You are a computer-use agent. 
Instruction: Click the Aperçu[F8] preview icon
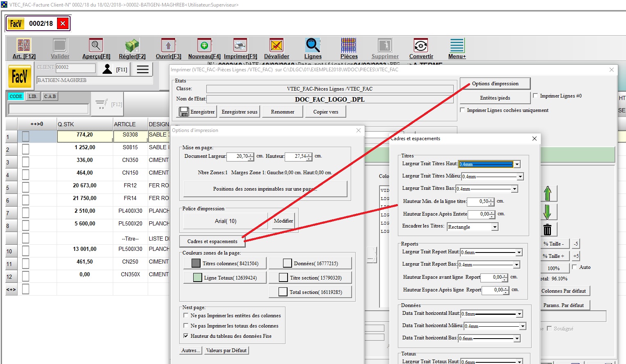[x=96, y=45]
